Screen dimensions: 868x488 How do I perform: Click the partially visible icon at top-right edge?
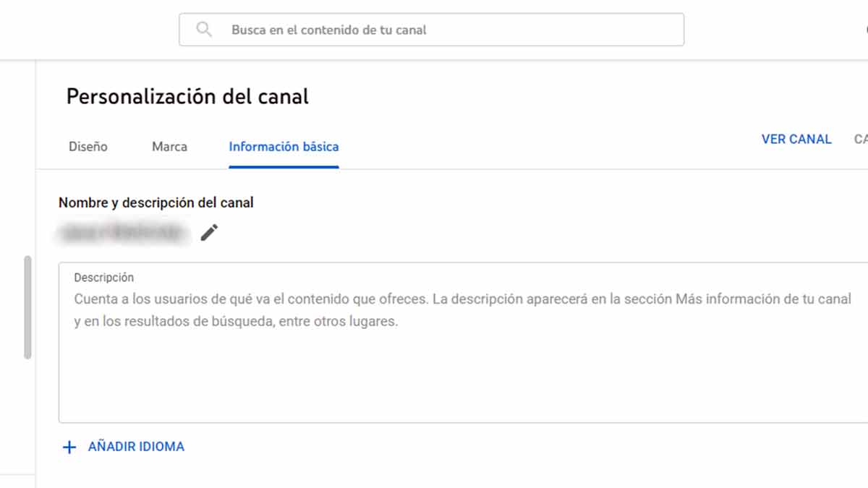[x=865, y=30]
